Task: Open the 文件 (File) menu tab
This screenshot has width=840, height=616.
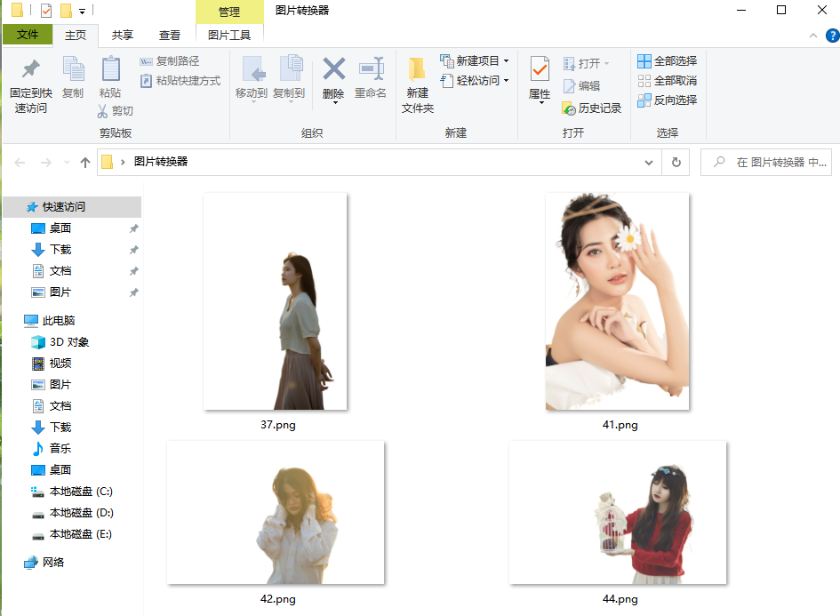Action: tap(28, 35)
